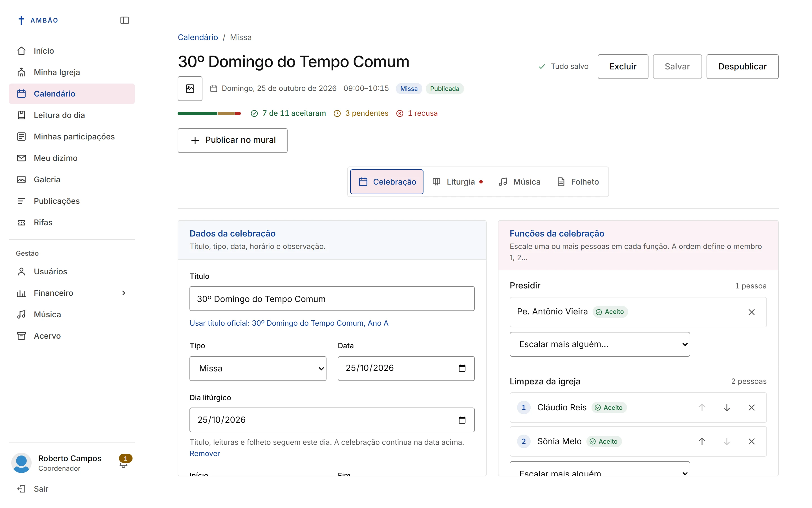
Task: Switch to the Música tab
Action: pos(519,182)
